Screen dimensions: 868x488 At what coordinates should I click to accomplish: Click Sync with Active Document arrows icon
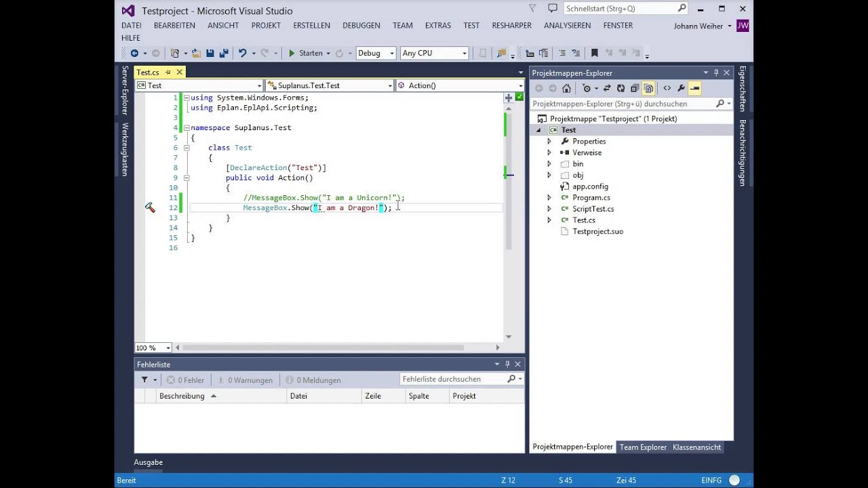[607, 88]
